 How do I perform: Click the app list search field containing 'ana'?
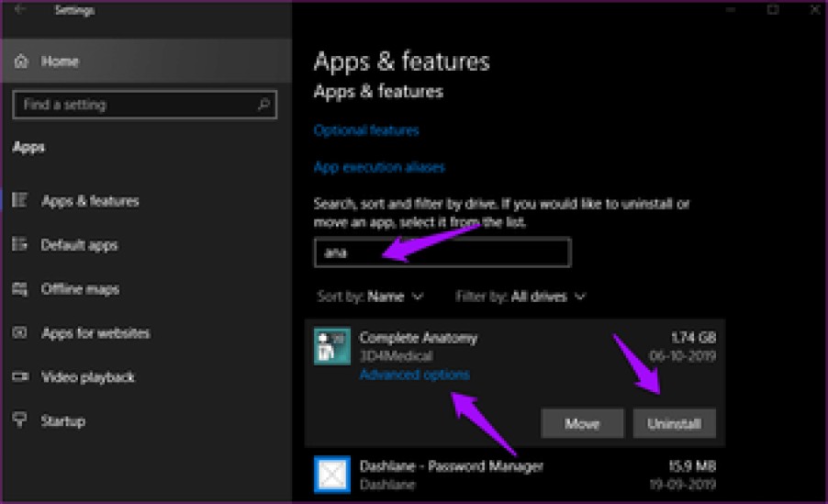[442, 252]
